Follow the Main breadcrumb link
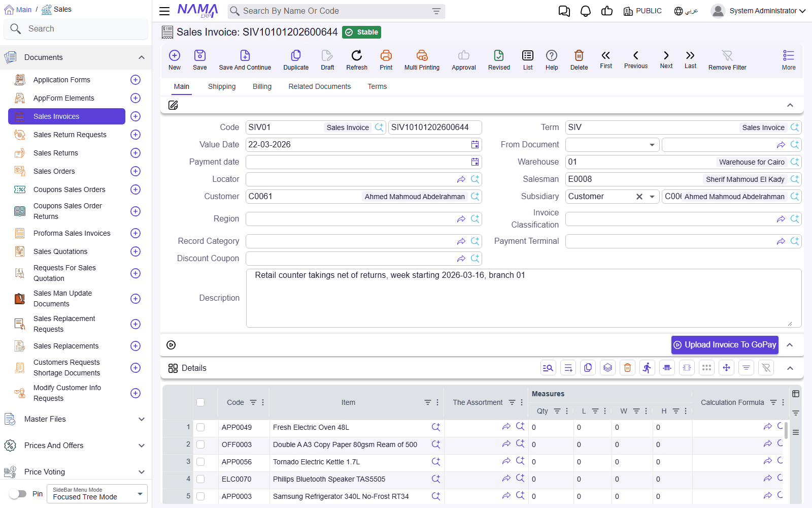This screenshot has width=812, height=508. click(x=18, y=9)
